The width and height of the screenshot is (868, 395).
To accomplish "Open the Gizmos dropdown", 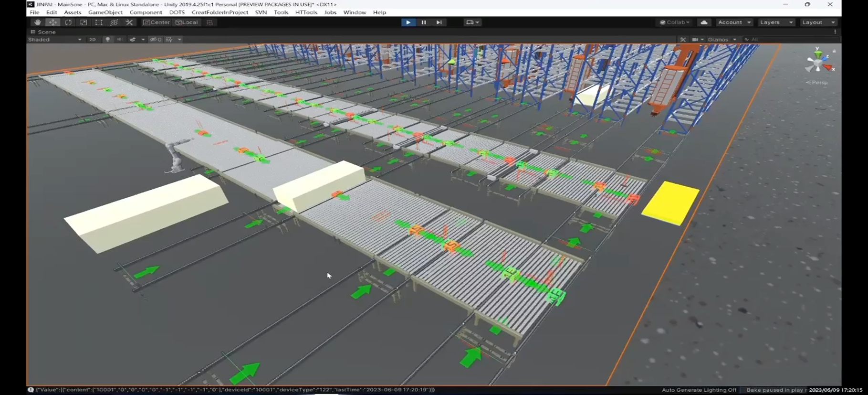I will pyautogui.click(x=722, y=40).
